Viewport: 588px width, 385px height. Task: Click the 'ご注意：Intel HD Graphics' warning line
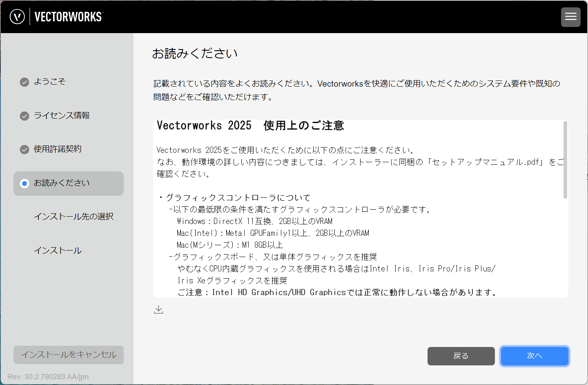[338, 292]
